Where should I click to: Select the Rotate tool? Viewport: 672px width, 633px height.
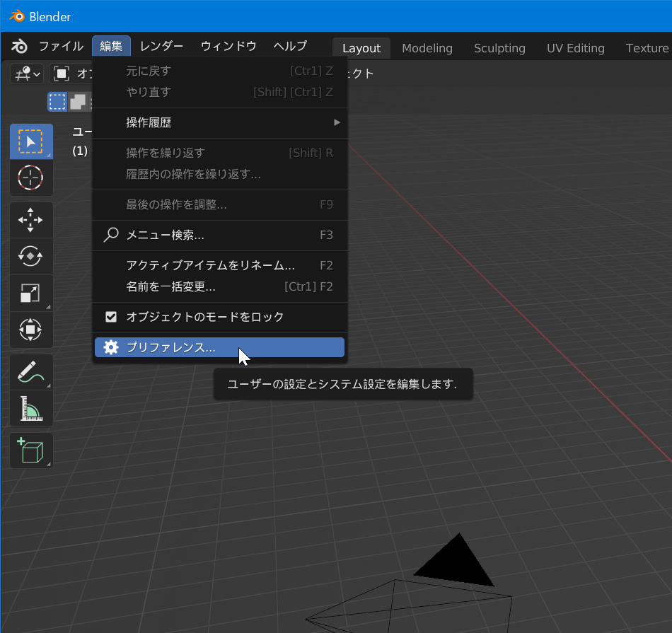31,257
